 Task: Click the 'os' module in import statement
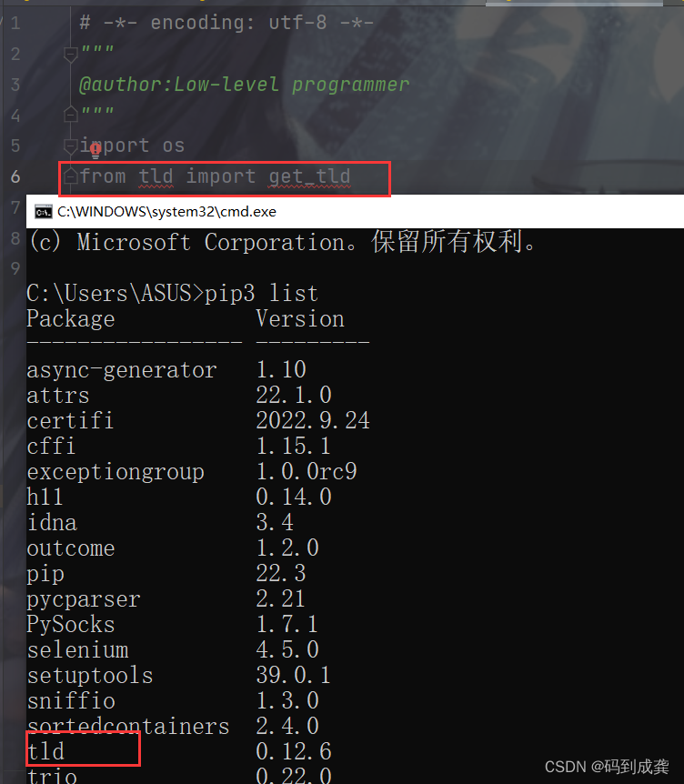(174, 146)
